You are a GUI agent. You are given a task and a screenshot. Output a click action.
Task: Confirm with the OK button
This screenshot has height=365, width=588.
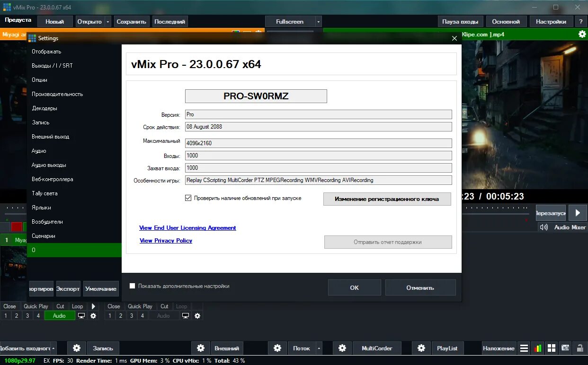tap(354, 287)
